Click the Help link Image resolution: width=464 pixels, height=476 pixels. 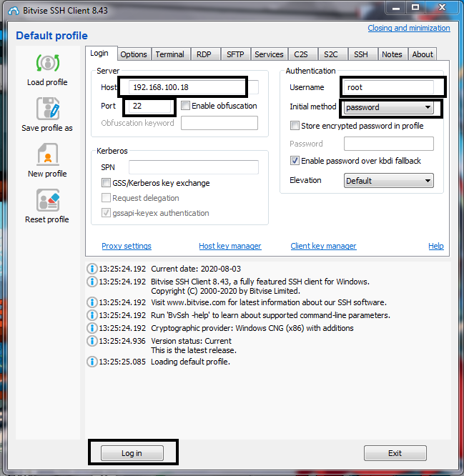coord(436,246)
